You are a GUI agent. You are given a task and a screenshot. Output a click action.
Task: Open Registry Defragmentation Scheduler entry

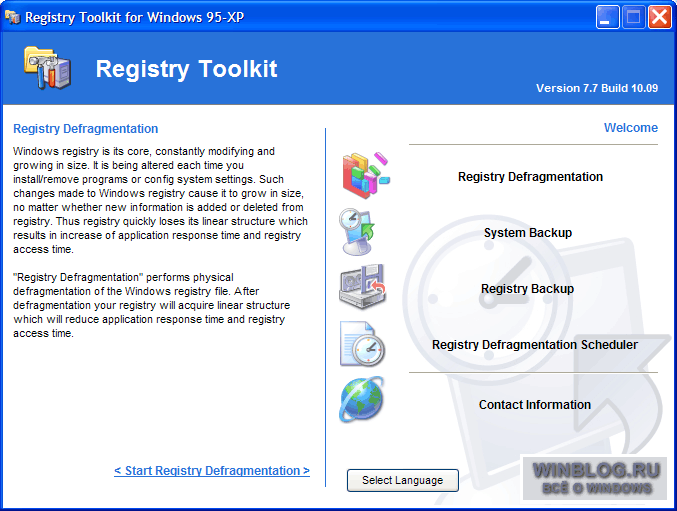tap(535, 344)
